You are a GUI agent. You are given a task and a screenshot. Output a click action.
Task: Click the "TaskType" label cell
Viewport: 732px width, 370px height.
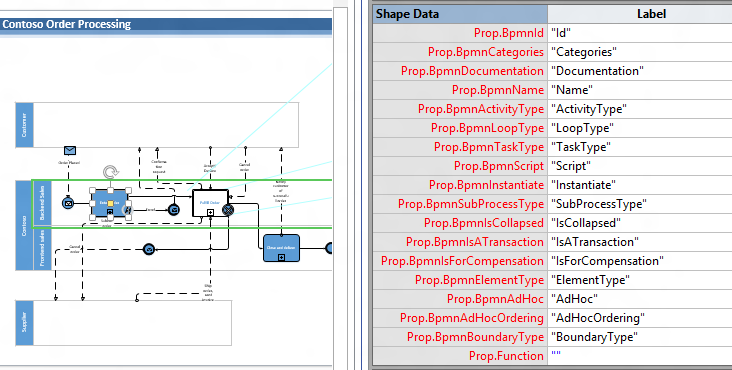point(640,147)
